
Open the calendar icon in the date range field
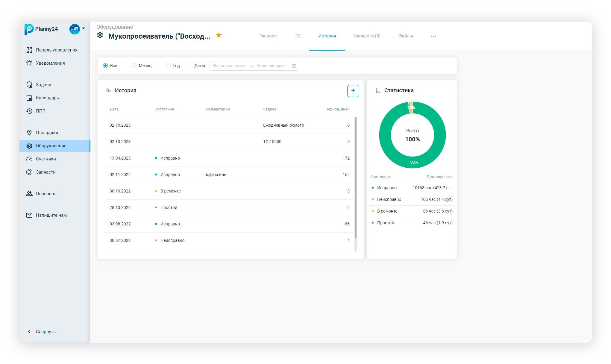(x=294, y=66)
